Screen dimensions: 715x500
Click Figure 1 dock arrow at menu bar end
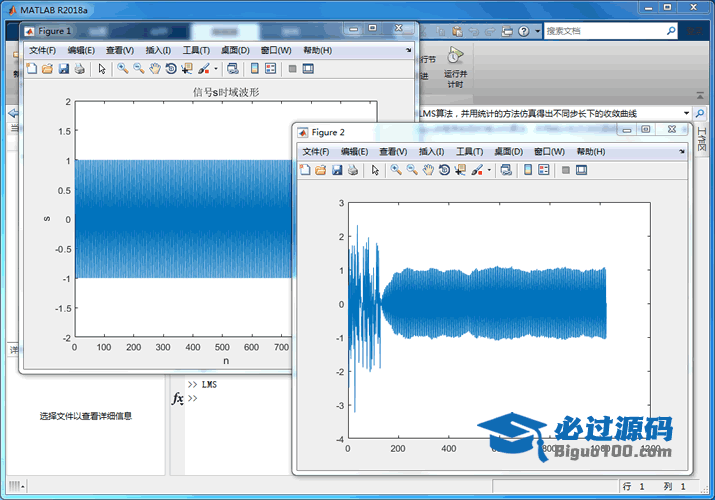click(409, 50)
